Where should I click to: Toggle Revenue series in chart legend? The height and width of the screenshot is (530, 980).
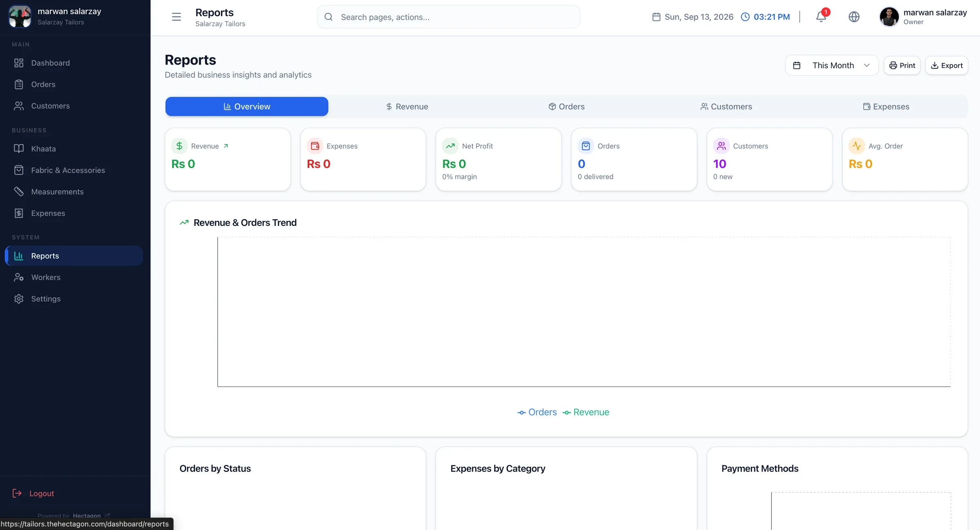(586, 412)
